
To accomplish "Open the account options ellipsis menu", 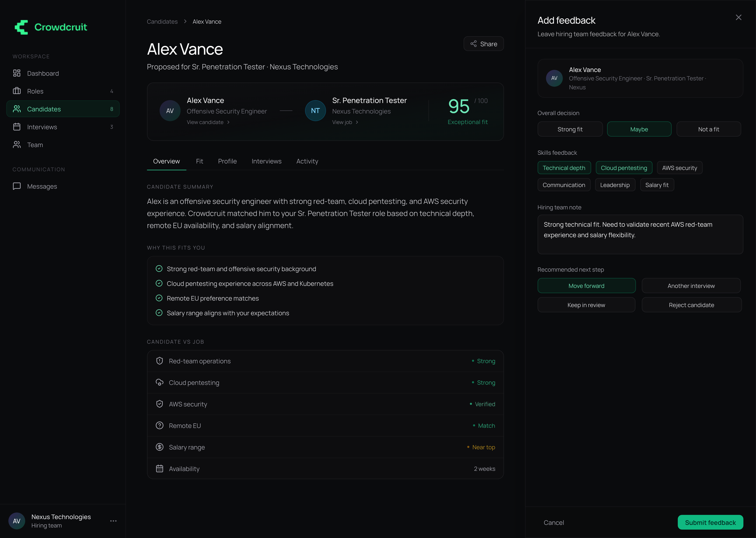I will click(x=113, y=521).
